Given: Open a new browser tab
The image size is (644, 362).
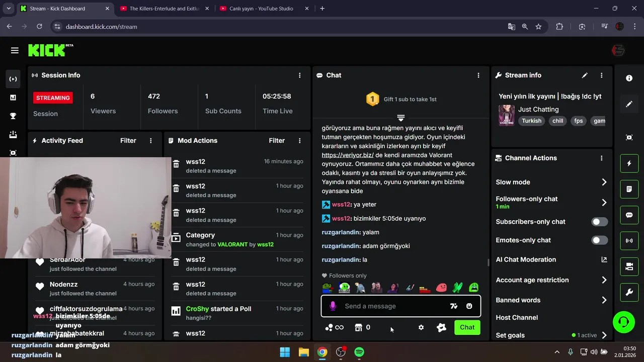Looking at the screenshot, I should point(323,9).
